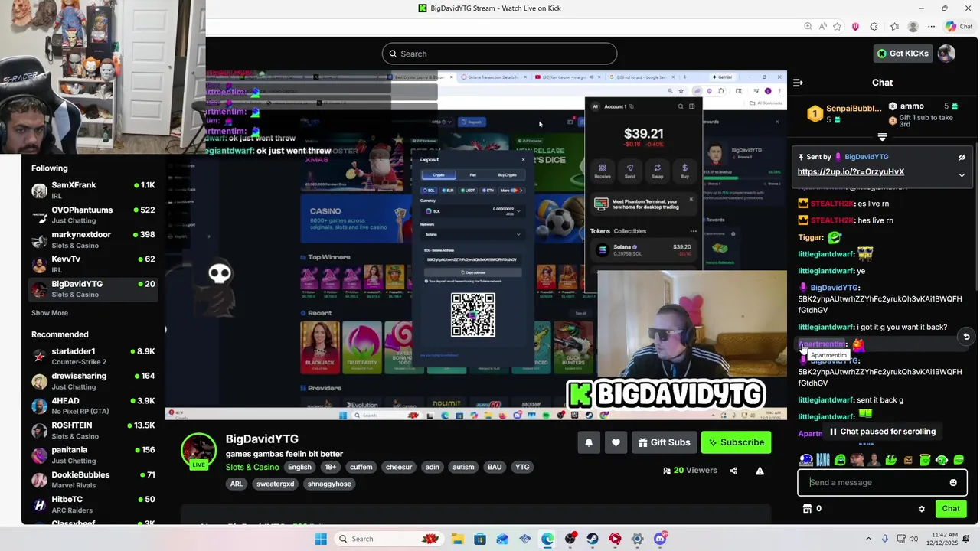The height and width of the screenshot is (551, 980).
Task: Click the Subscribe button
Action: 736,442
